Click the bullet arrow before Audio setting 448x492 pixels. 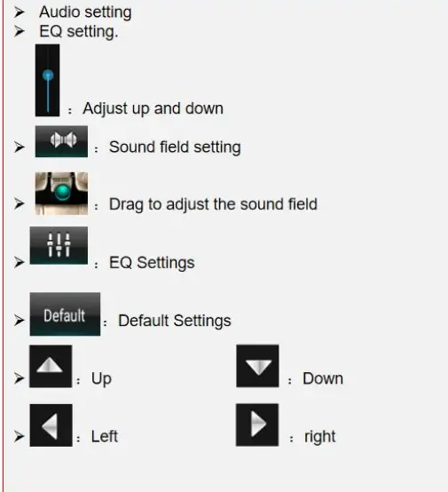pyautogui.click(x=20, y=12)
